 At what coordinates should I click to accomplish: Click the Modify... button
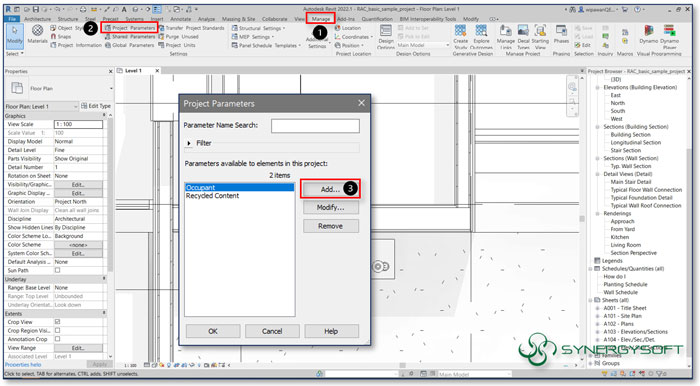[x=330, y=208]
